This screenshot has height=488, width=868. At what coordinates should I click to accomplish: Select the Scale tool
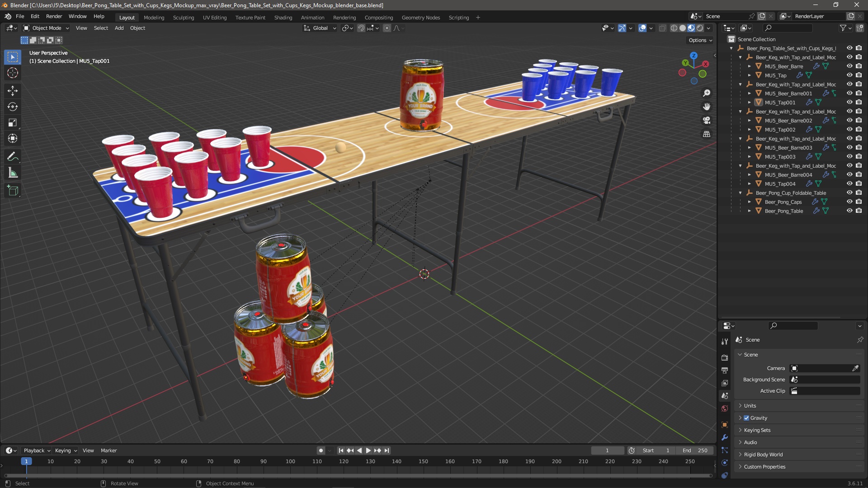click(13, 123)
